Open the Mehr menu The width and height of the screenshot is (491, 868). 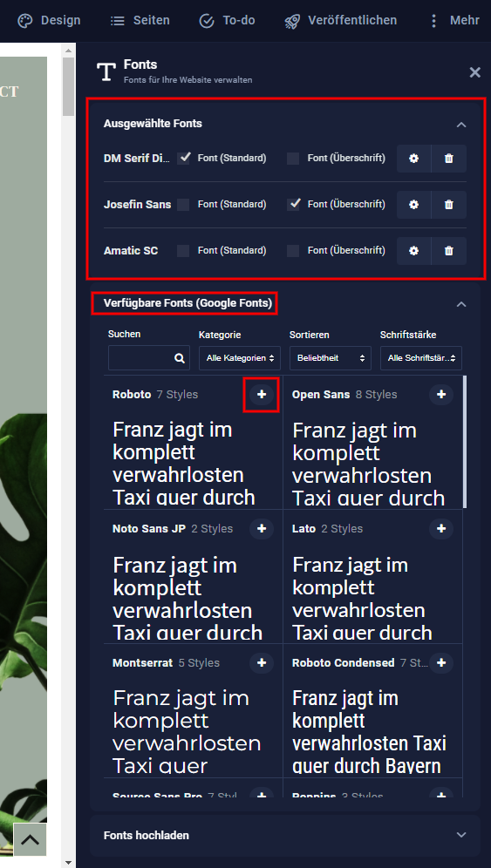pos(453,21)
